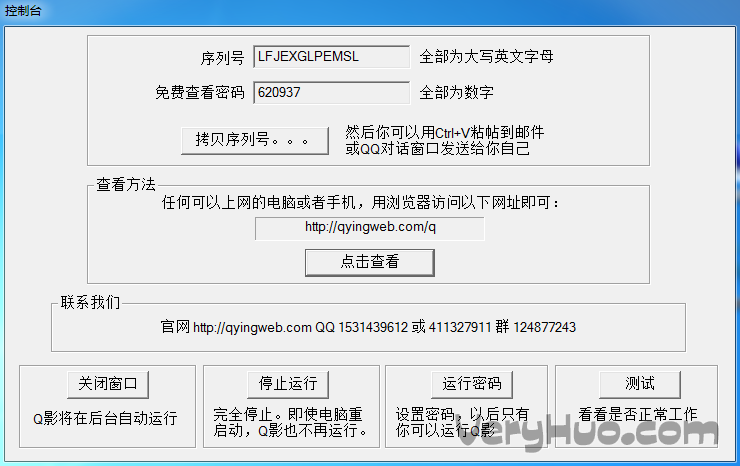
Task: Click the 看看是否正常工作 description
Action: (638, 415)
